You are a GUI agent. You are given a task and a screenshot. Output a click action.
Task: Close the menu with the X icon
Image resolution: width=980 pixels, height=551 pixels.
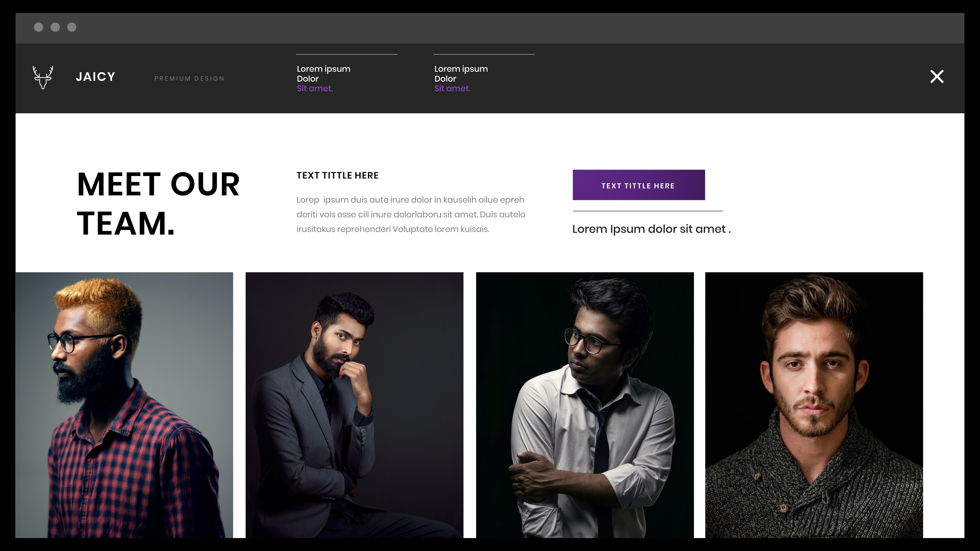(x=937, y=76)
